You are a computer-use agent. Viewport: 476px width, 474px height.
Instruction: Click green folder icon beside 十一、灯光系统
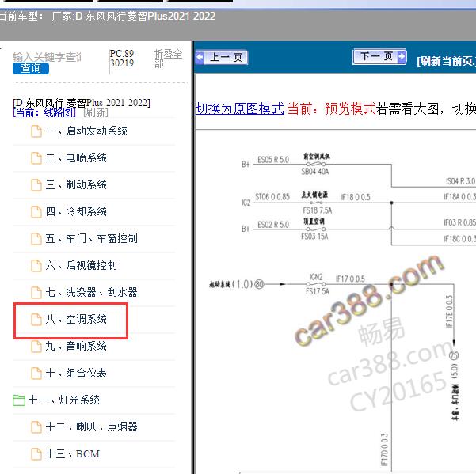(19, 400)
